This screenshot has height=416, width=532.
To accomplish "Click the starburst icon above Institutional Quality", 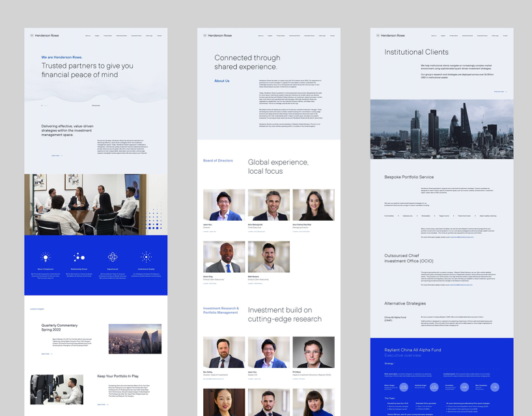I will tap(147, 257).
